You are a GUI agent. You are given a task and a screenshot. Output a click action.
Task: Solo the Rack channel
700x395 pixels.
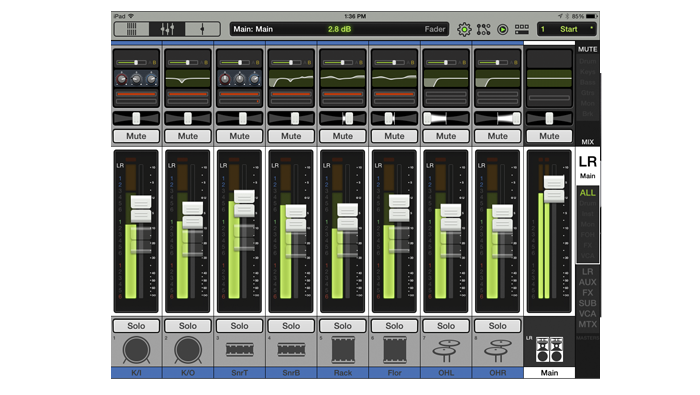(x=343, y=326)
